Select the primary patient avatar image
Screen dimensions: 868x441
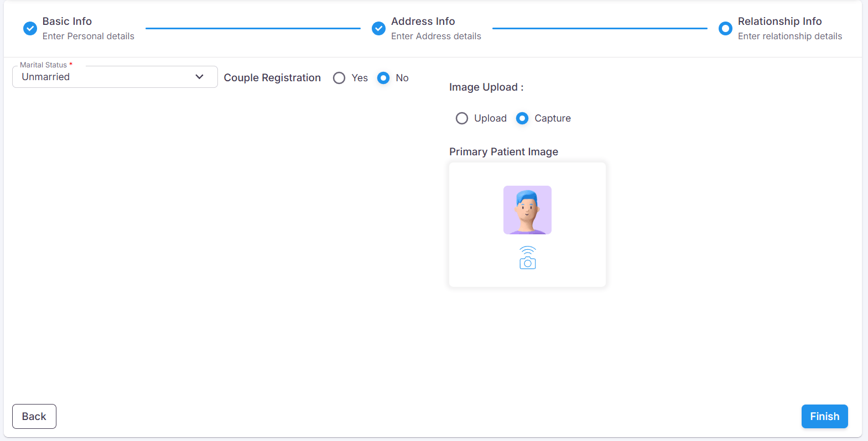527,210
